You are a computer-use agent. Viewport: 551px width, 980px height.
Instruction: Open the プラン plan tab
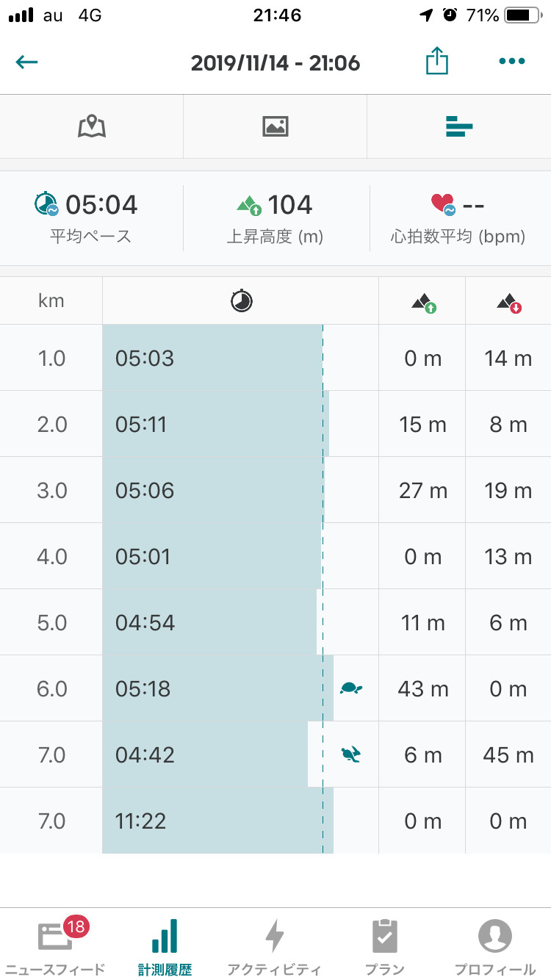tap(385, 945)
